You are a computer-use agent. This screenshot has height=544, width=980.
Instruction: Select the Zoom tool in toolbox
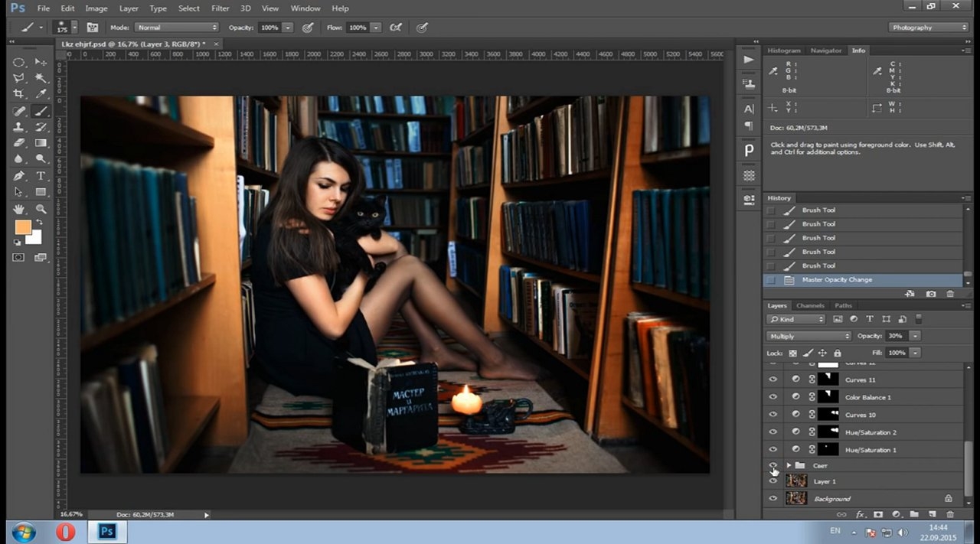(41, 209)
